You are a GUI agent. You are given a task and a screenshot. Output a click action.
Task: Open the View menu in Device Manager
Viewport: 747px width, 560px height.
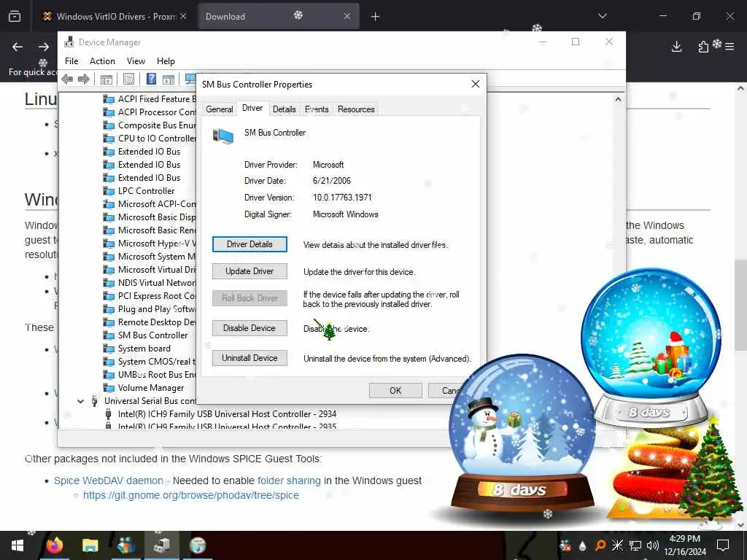[136, 61]
